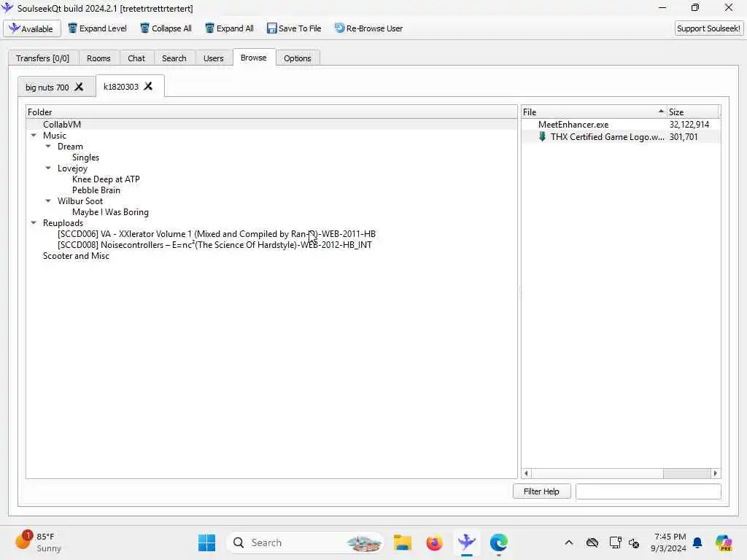Select the Pebble Brain folder
The height and width of the screenshot is (560, 747).
pos(96,190)
